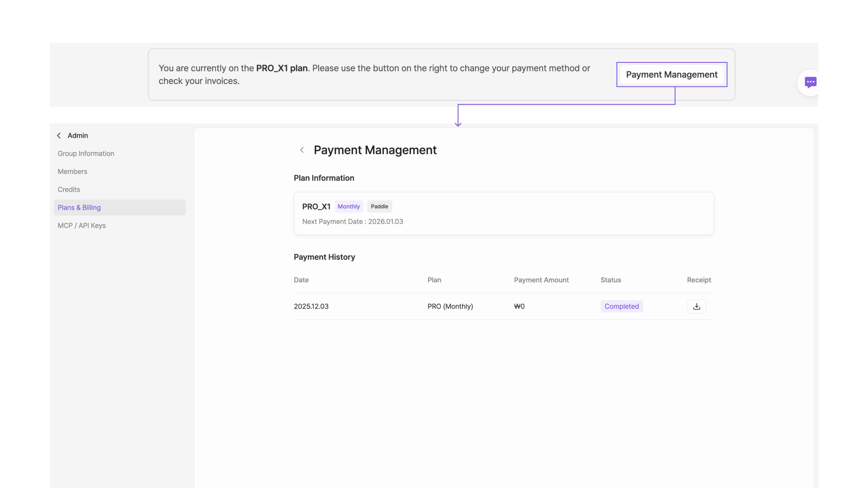Image resolution: width=868 pixels, height=488 pixels.
Task: Open Payment Management button in banner
Action: 671,75
